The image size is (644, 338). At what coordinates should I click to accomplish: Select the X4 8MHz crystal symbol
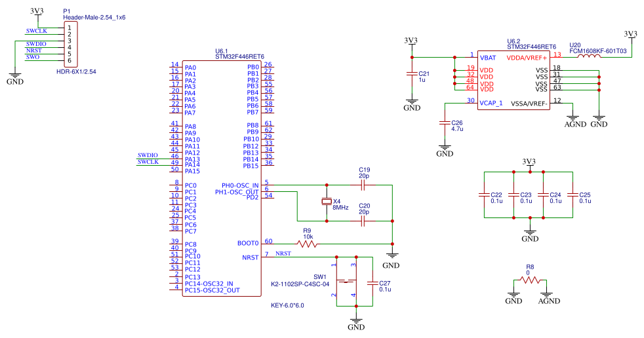(x=327, y=202)
